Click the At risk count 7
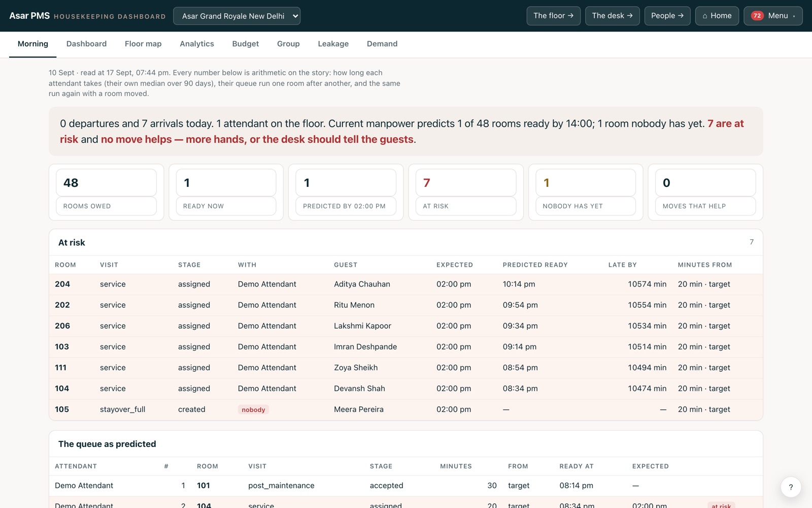 752,242
